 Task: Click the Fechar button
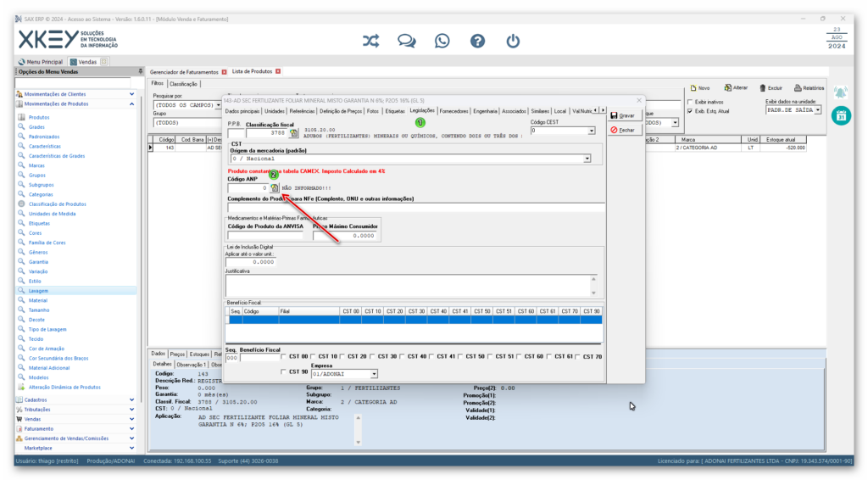click(x=624, y=130)
